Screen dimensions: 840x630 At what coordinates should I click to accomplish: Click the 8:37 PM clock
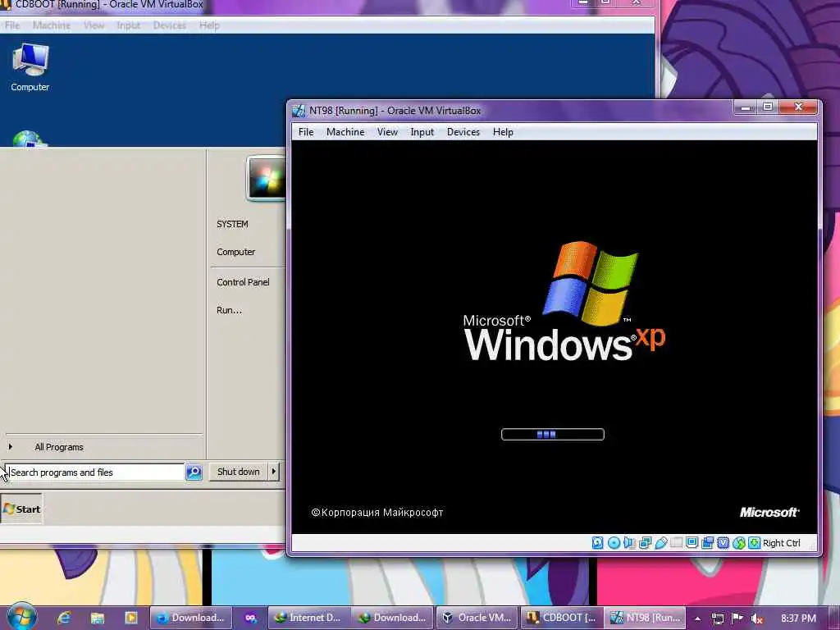pyautogui.click(x=798, y=618)
